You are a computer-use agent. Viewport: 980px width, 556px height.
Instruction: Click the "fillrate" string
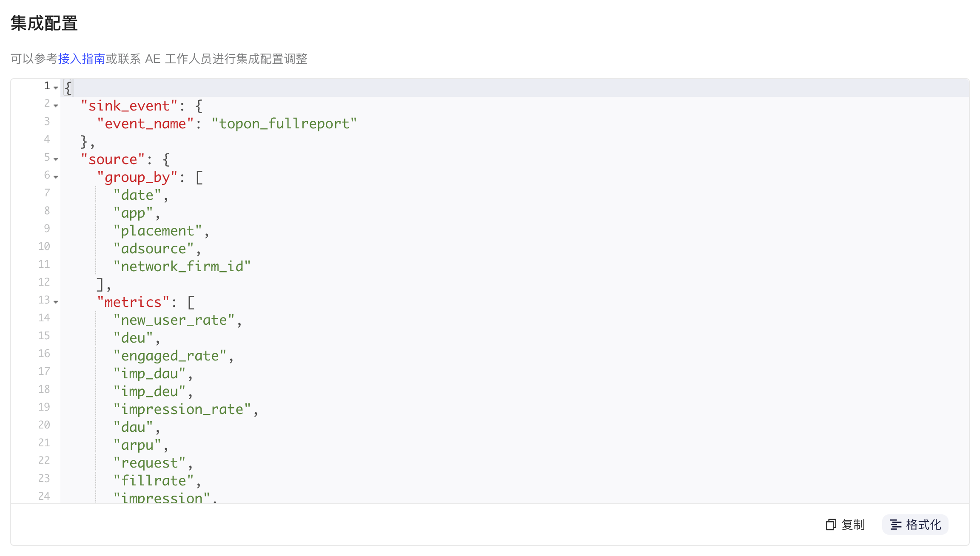point(153,481)
